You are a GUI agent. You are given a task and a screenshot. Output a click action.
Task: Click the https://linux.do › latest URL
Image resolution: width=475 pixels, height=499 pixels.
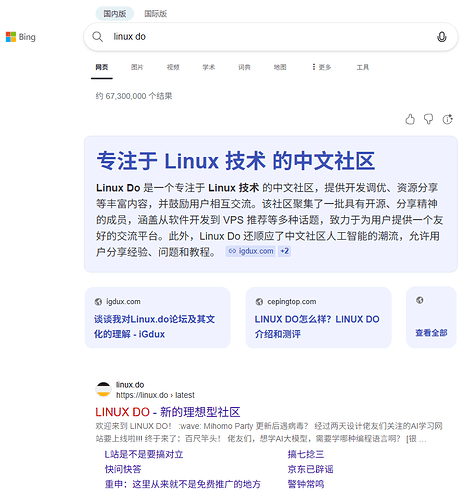[155, 395]
